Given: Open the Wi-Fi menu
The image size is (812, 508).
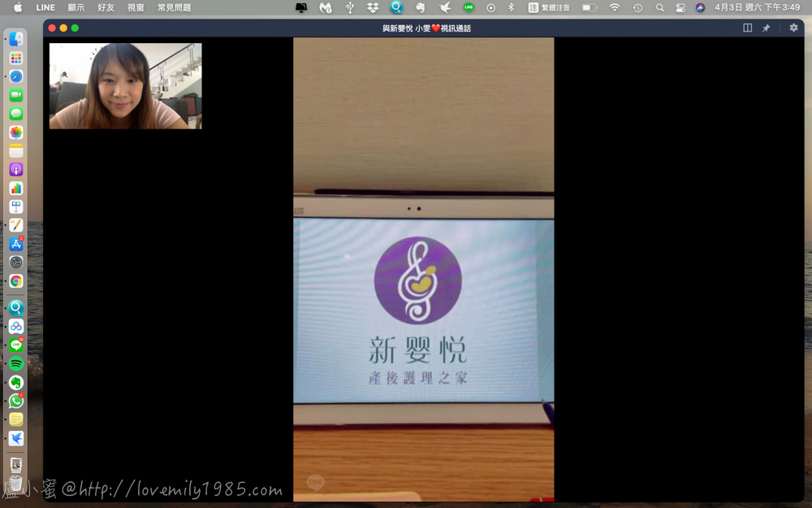Looking at the screenshot, I should (x=614, y=7).
